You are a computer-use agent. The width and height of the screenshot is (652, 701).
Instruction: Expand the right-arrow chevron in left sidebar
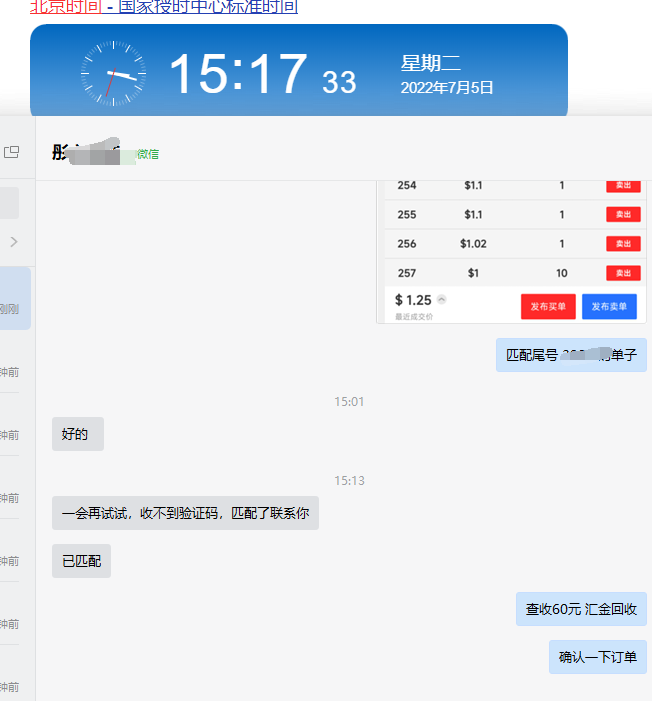[14, 242]
